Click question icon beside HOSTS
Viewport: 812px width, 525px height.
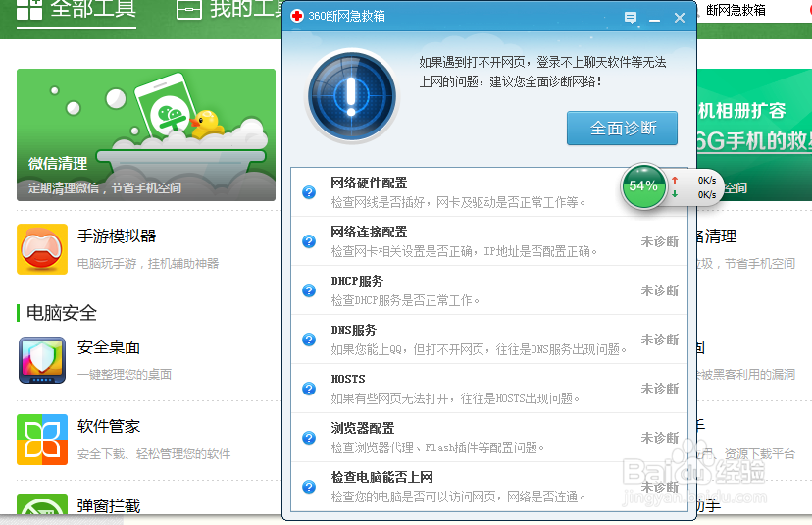(309, 389)
